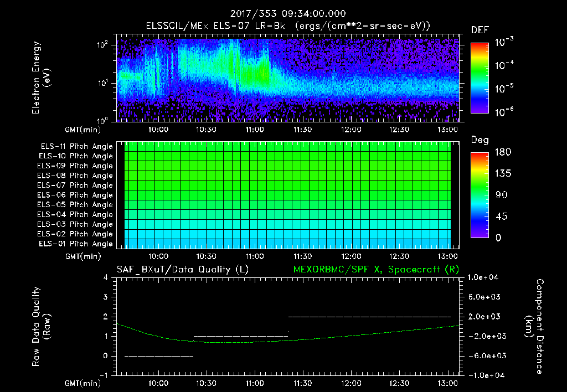Click the GMT(min) label under bottom plot
The image size is (567, 392).
(x=83, y=383)
